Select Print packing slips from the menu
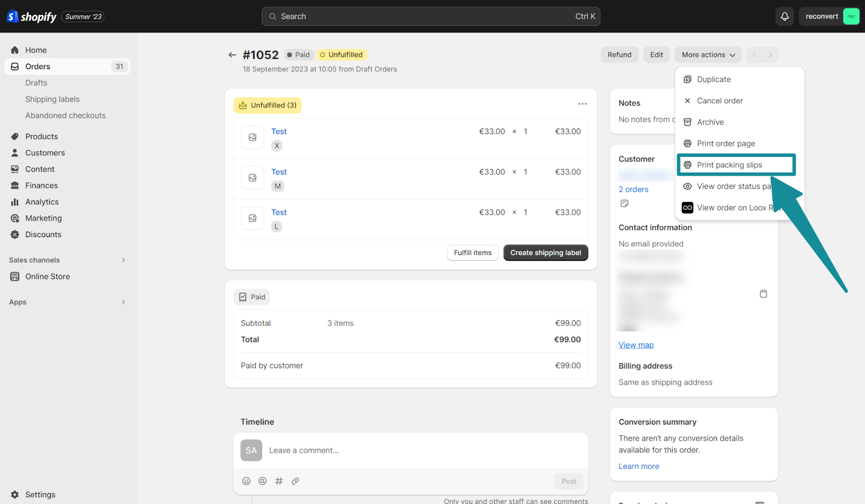 729,165
